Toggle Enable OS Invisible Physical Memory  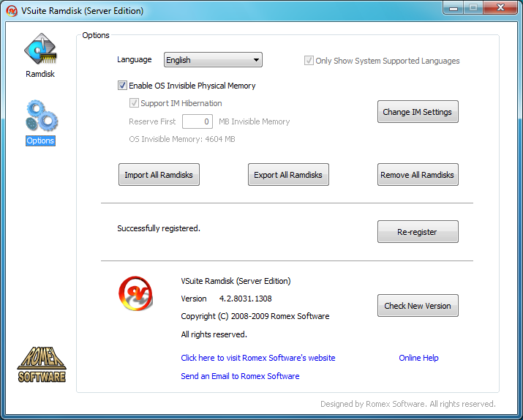pyautogui.click(x=122, y=86)
